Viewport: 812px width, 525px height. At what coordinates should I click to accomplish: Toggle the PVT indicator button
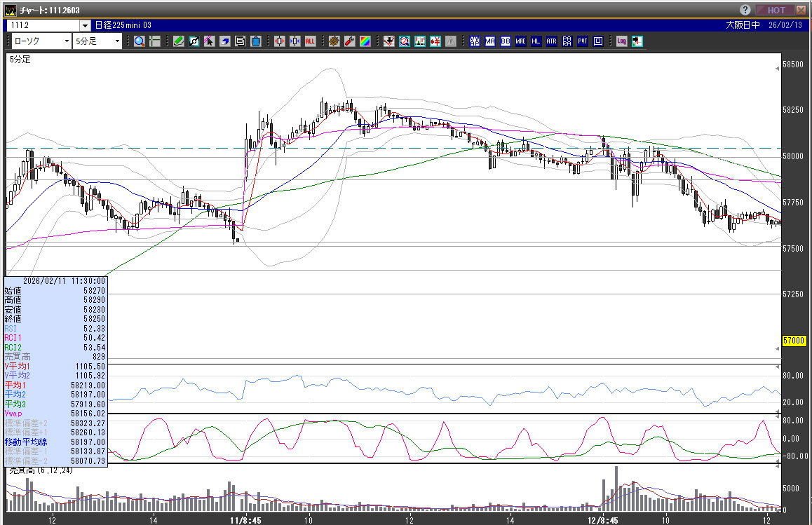(582, 41)
